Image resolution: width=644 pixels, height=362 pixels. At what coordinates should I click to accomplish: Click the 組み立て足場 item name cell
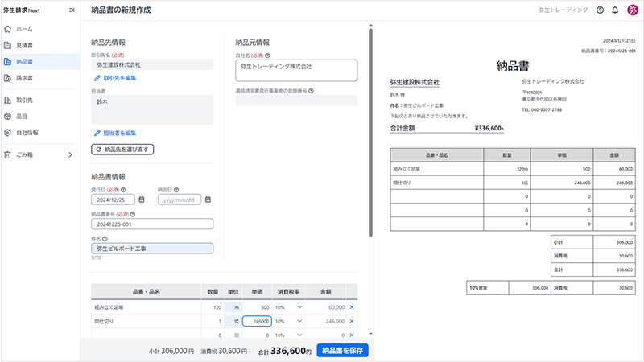pyautogui.click(x=147, y=307)
